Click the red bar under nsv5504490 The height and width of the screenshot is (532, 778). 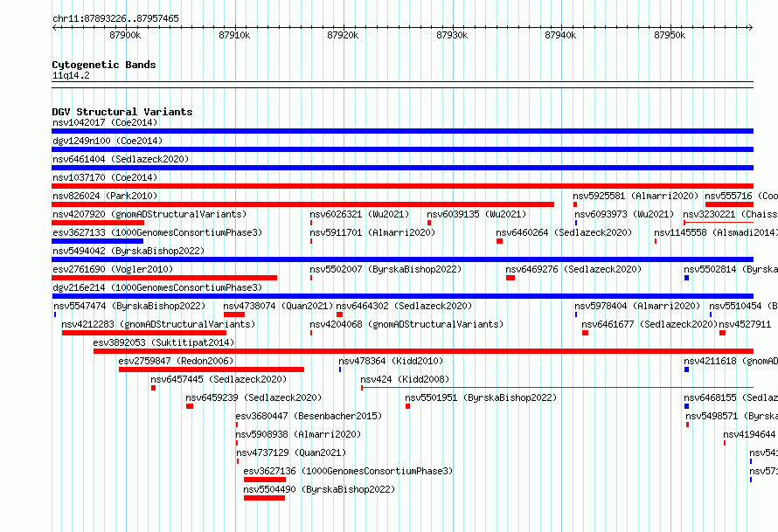(265, 498)
